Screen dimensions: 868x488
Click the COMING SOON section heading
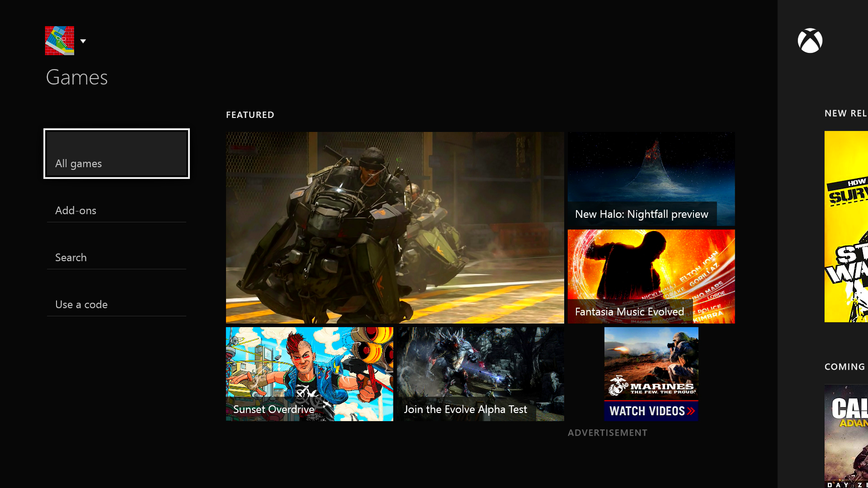pos(844,366)
